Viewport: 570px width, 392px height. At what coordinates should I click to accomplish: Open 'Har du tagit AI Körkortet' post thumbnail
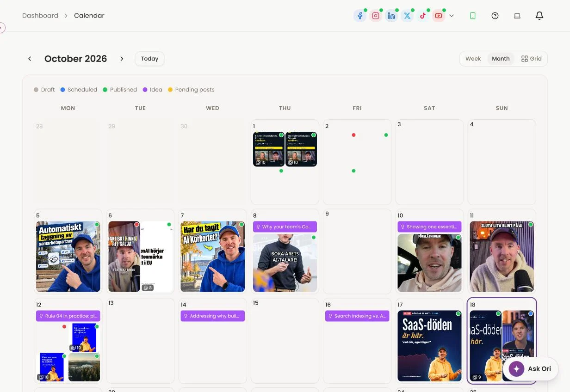[x=212, y=257]
